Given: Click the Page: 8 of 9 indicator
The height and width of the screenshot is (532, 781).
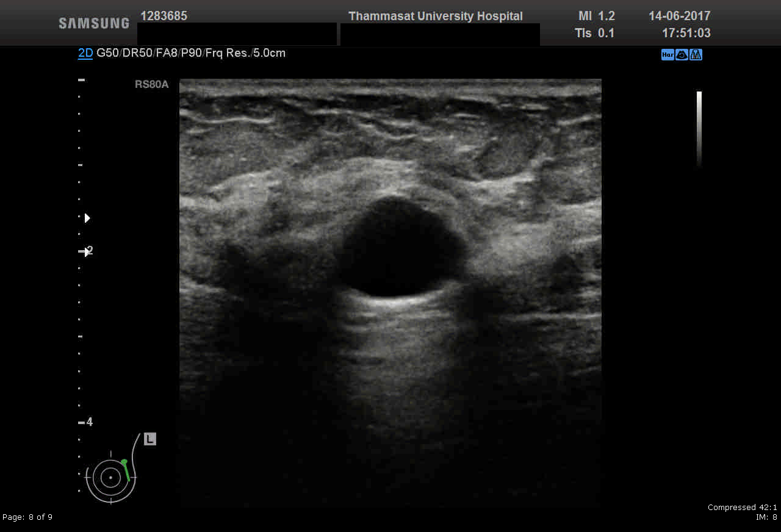Looking at the screenshot, I should [x=27, y=517].
